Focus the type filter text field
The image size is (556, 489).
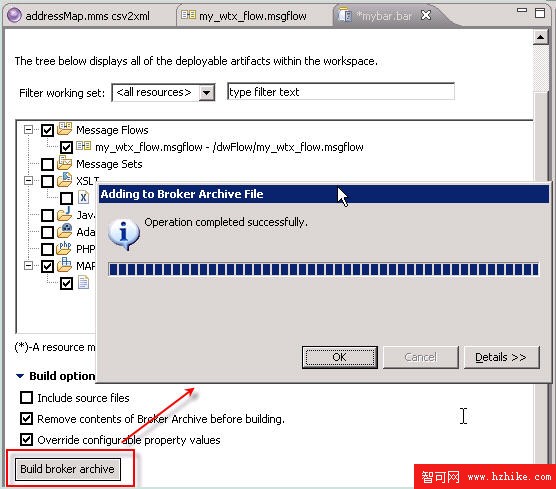(341, 92)
